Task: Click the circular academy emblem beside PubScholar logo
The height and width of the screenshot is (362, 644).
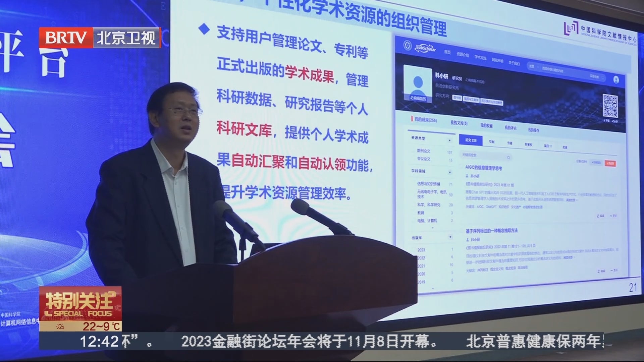Action: [407, 45]
